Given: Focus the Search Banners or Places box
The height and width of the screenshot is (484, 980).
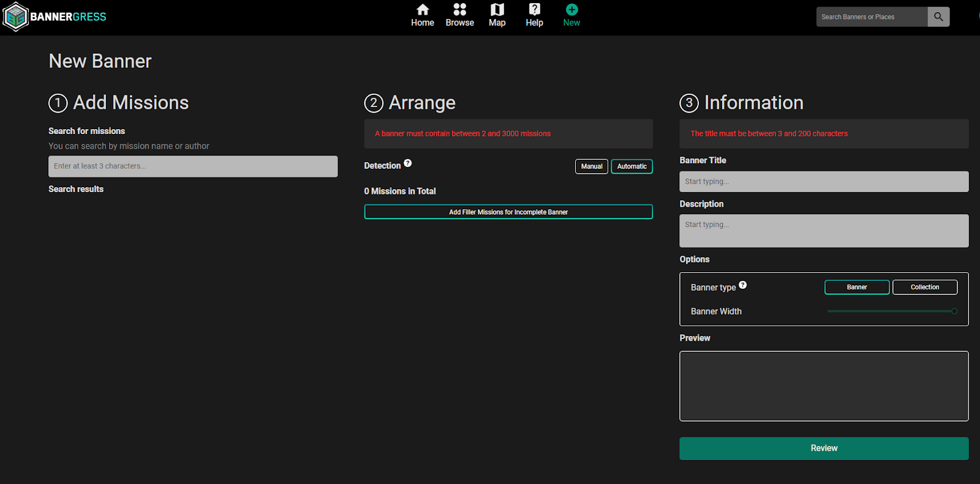Looking at the screenshot, I should click(x=871, y=17).
